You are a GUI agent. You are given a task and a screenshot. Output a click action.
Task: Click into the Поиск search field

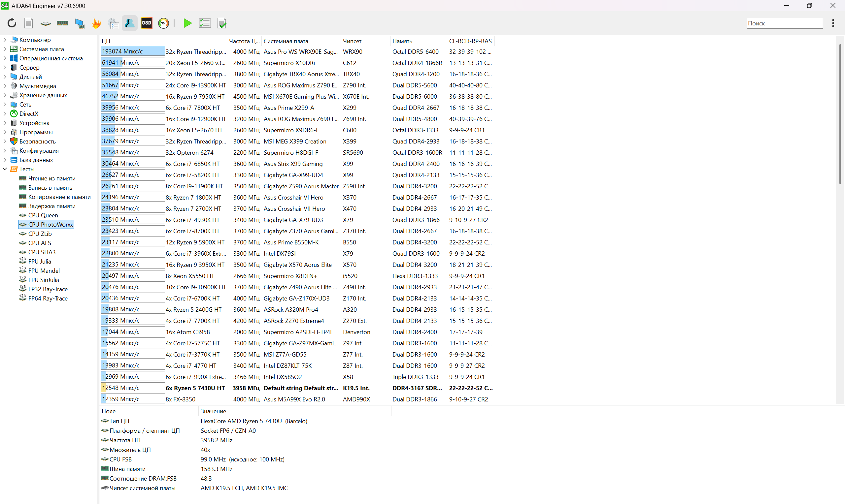click(x=784, y=23)
